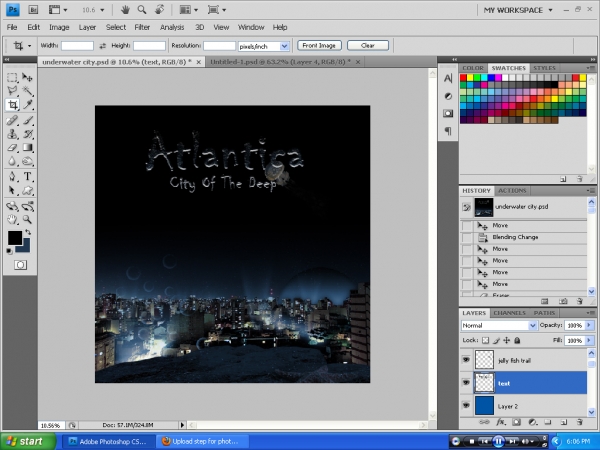Select the Magic Wand tool

(x=27, y=91)
